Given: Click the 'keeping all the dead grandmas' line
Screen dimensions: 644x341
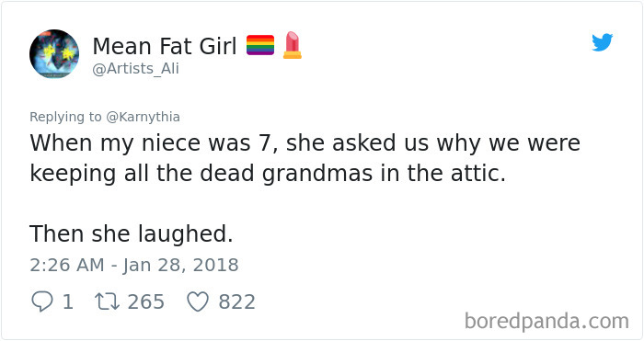Looking at the screenshot, I should 268,174.
